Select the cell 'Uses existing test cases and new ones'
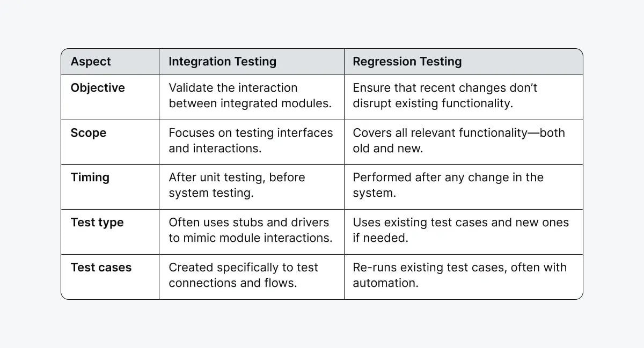This screenshot has width=644, height=348. [460, 230]
